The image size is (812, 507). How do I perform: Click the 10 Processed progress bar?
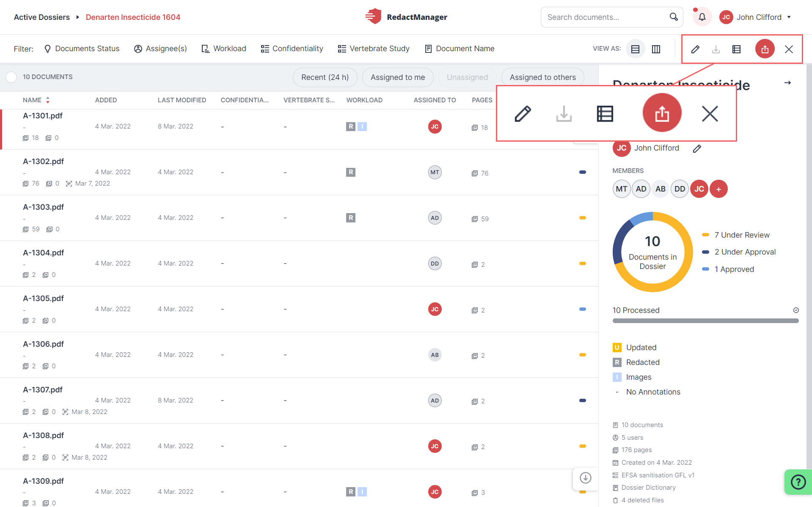[705, 321]
